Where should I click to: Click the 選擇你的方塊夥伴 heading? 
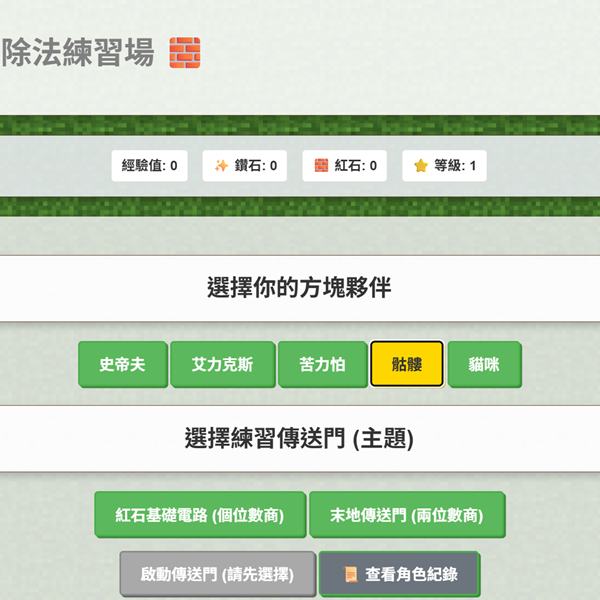pyautogui.click(x=299, y=289)
